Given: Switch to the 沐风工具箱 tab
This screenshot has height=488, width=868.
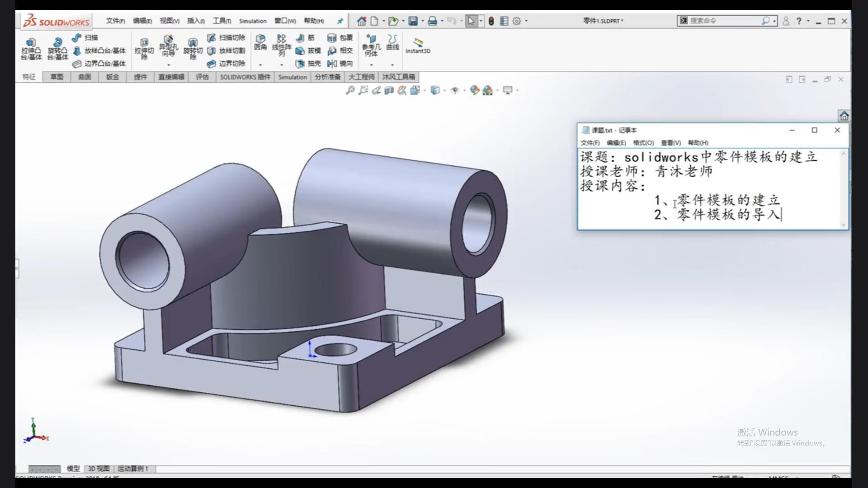Looking at the screenshot, I should [x=399, y=77].
